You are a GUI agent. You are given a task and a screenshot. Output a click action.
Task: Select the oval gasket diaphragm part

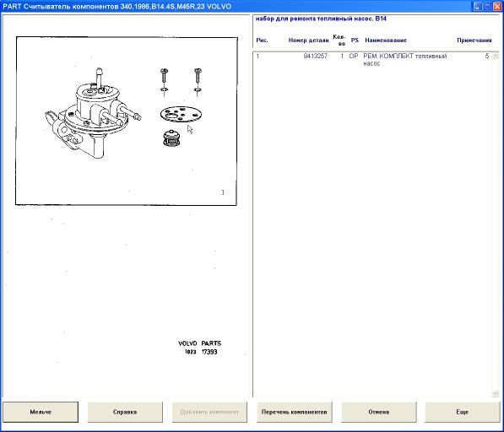click(181, 115)
